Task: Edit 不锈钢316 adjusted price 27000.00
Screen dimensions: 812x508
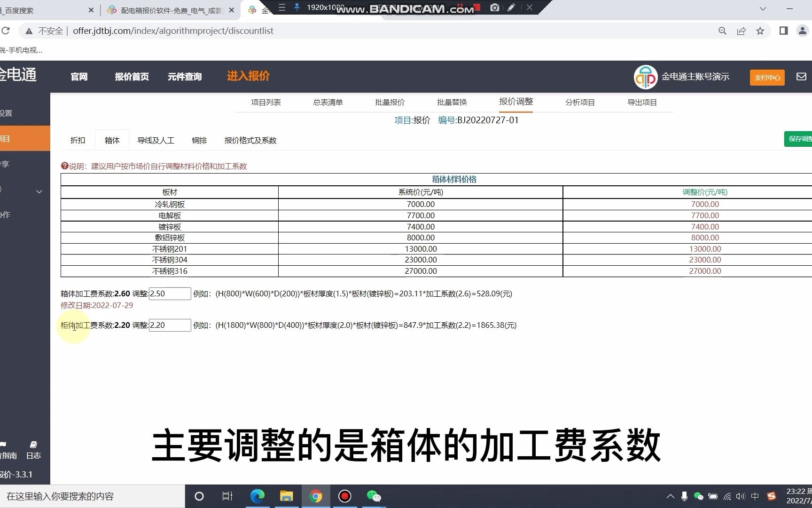Action: 705,271
